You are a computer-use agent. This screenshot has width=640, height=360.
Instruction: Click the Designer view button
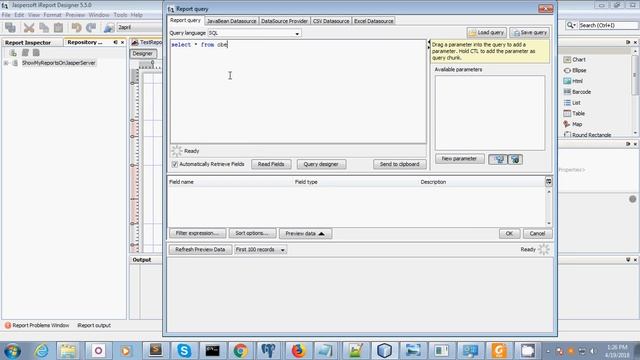[142, 53]
